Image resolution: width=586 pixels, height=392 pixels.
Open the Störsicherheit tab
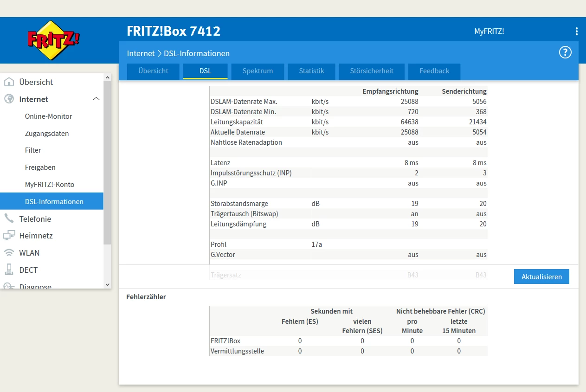coord(372,71)
